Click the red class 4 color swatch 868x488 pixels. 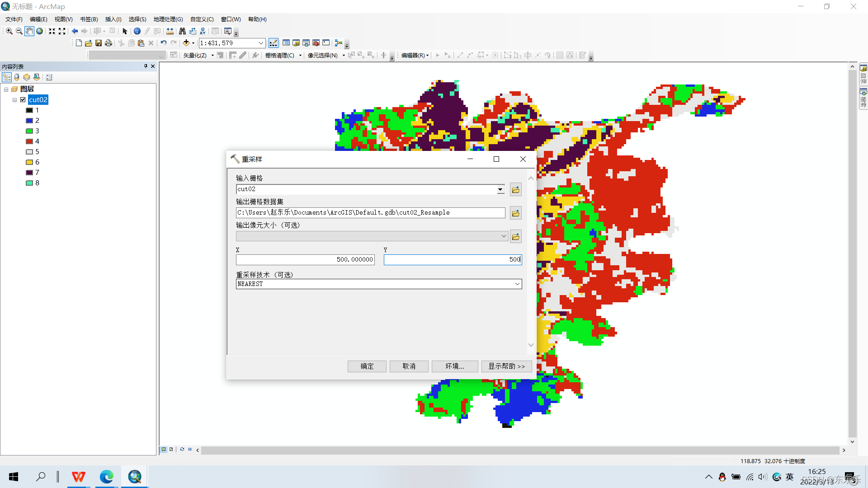pyautogui.click(x=29, y=141)
